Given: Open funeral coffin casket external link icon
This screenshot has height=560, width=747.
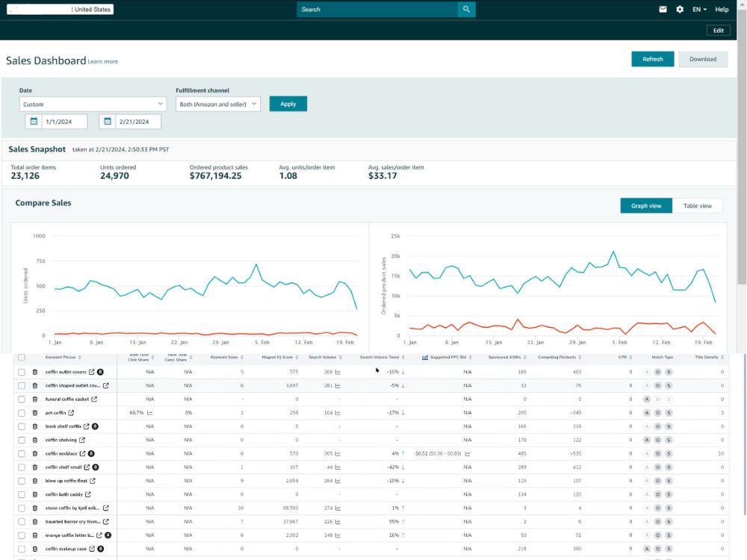Looking at the screenshot, I should coord(94,399).
